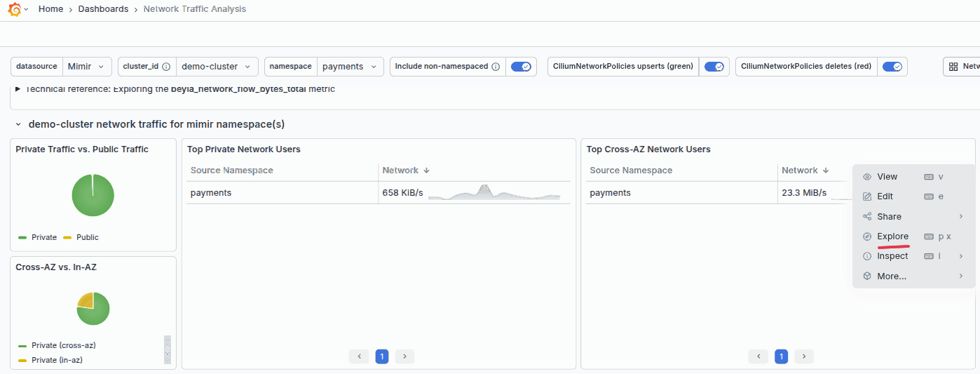Go to next page in Cross-AZ Network Users
This screenshot has width=980, height=374.
[x=804, y=356]
